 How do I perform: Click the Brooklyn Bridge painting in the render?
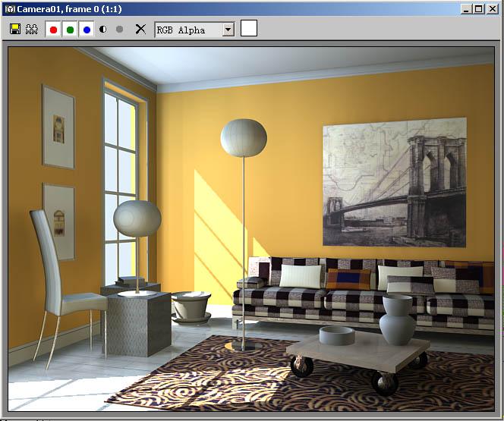click(395, 182)
